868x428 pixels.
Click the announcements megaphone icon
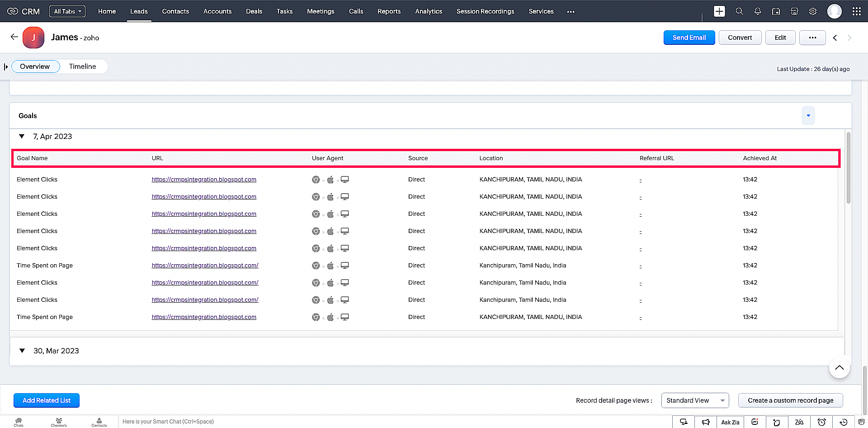tap(706, 422)
